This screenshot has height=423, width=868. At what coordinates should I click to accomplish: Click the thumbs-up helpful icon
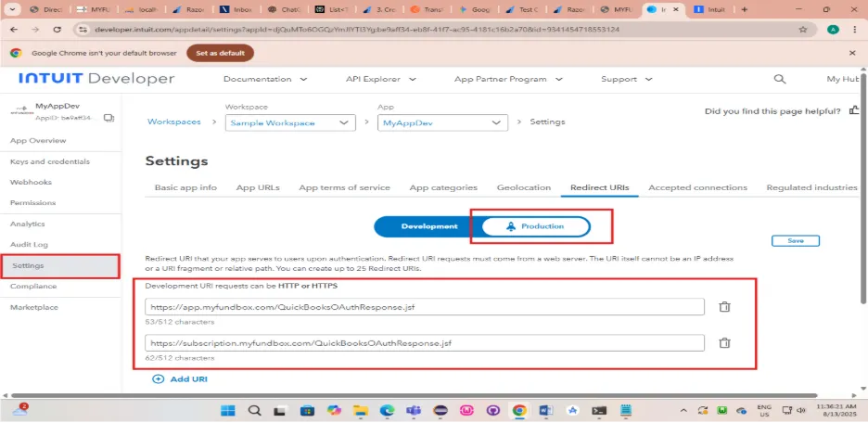tap(855, 110)
